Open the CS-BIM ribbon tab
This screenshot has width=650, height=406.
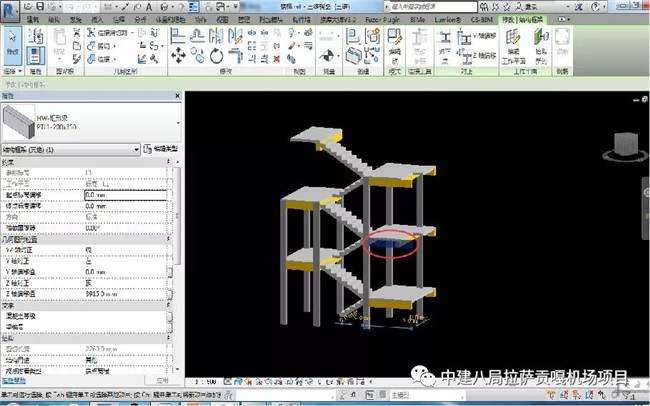(482, 19)
